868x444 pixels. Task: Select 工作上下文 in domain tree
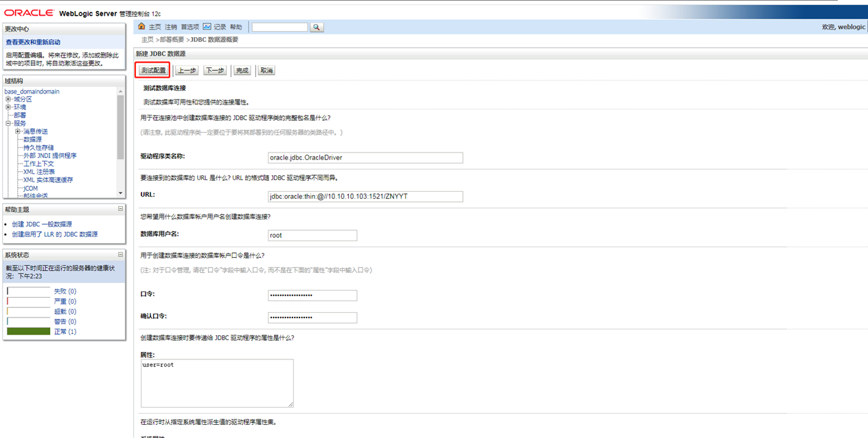[x=38, y=164]
